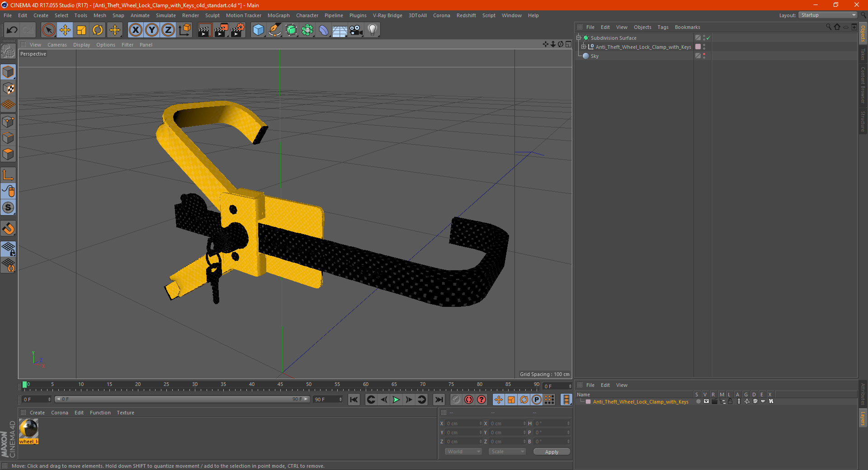Go to start of animation
The image size is (868, 470).
click(x=354, y=399)
